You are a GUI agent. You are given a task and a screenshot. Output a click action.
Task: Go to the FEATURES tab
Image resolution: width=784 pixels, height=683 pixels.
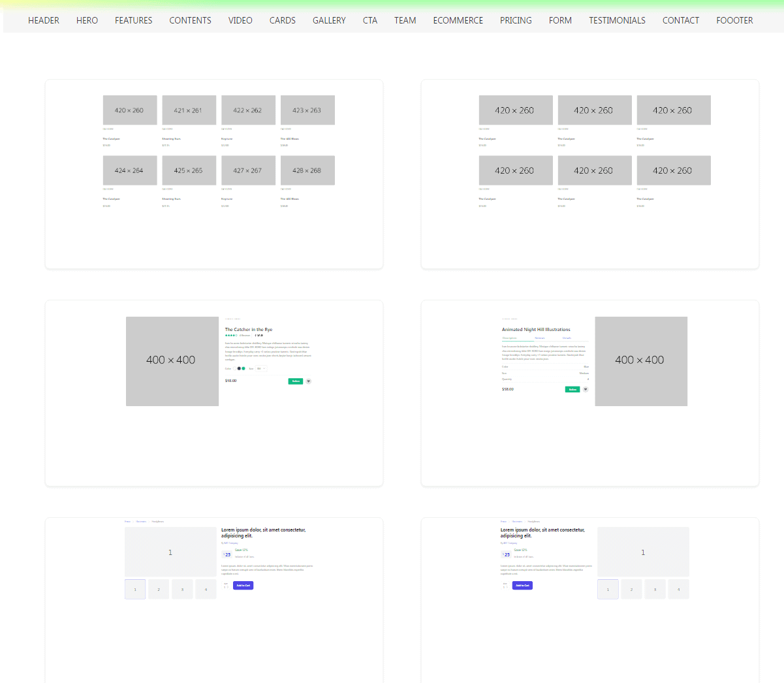pyautogui.click(x=134, y=20)
